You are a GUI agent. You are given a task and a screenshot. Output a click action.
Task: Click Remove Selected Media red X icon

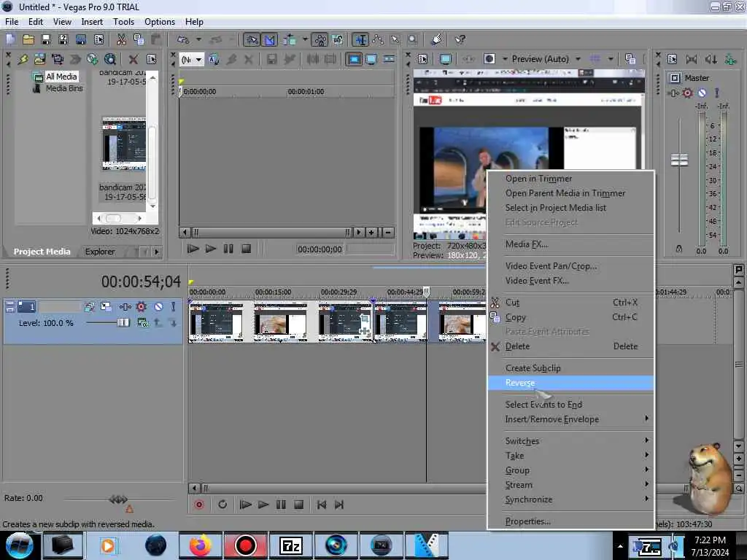pyautogui.click(x=133, y=59)
